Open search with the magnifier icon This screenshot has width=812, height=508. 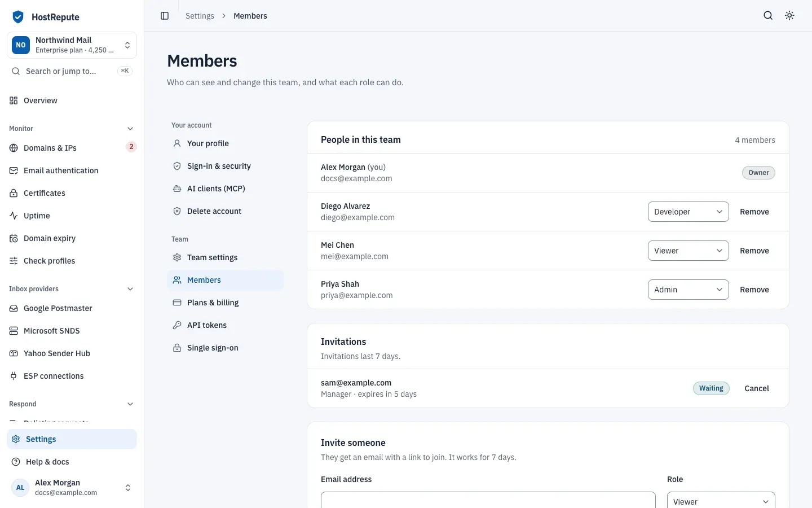pyautogui.click(x=768, y=16)
